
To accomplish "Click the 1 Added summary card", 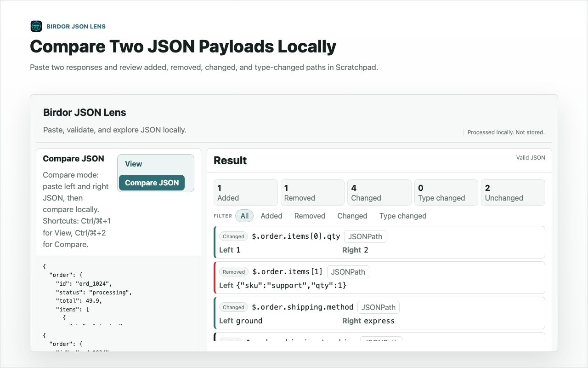I will [246, 192].
